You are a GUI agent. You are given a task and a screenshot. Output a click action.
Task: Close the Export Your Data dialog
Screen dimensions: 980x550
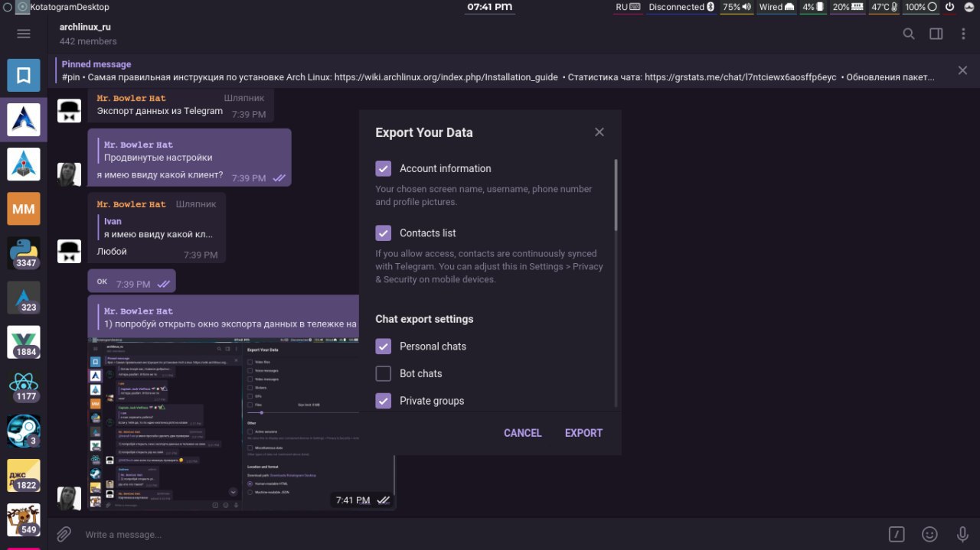[x=599, y=132]
